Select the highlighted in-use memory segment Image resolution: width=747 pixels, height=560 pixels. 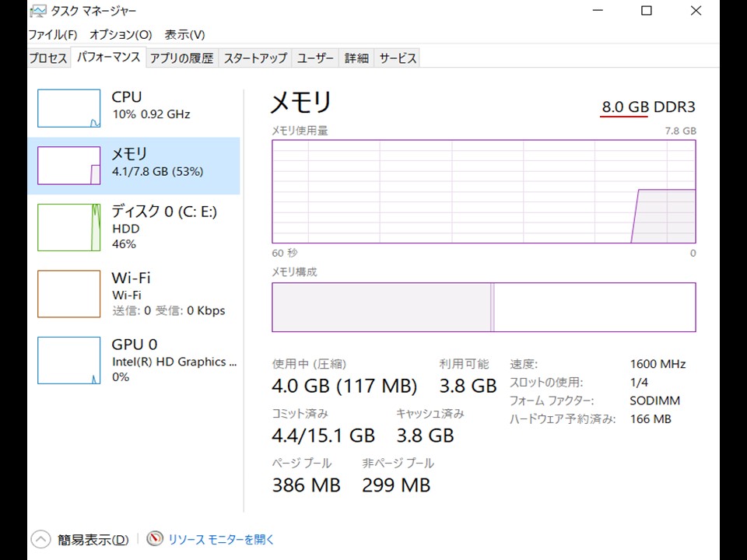[381, 306]
